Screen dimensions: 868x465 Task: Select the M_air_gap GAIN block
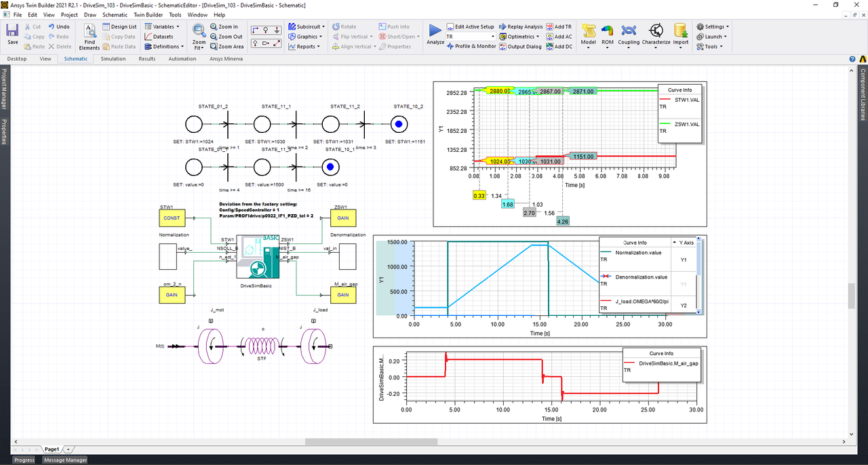[x=343, y=295]
